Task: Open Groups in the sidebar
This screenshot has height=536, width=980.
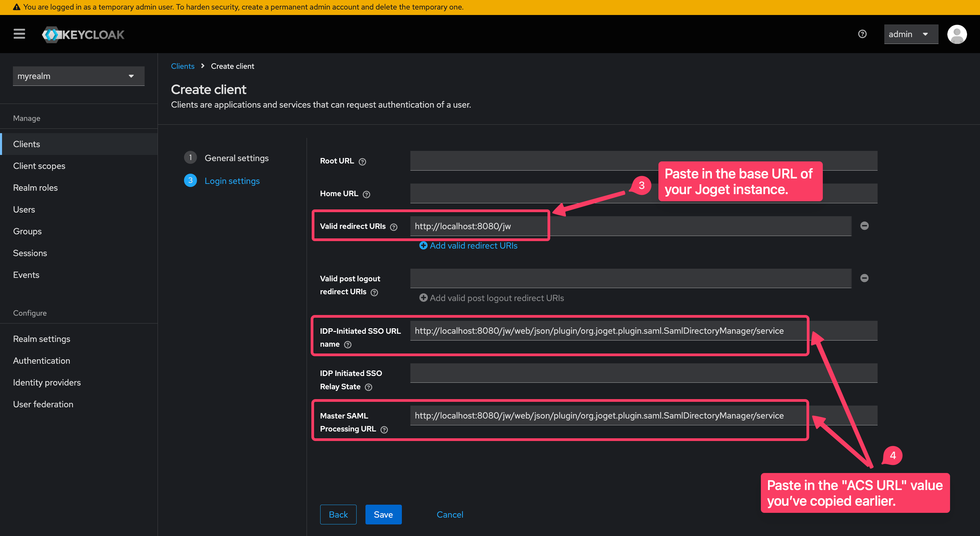Action: (x=79, y=232)
